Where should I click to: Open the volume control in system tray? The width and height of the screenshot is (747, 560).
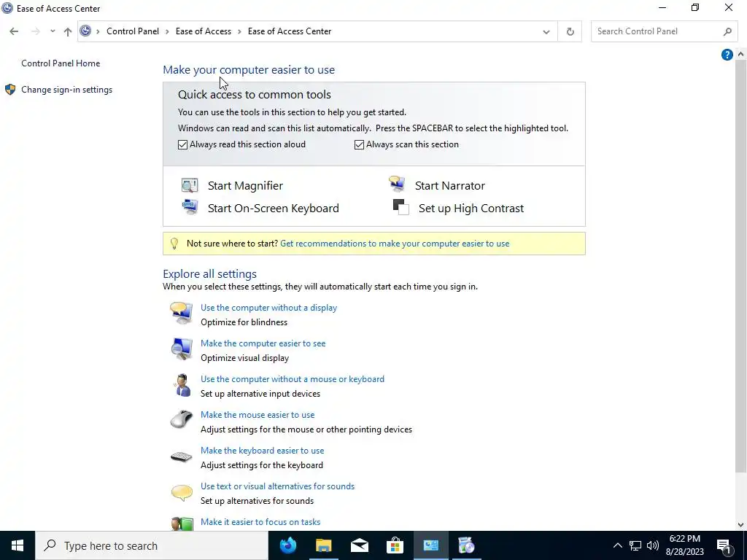pyautogui.click(x=653, y=545)
